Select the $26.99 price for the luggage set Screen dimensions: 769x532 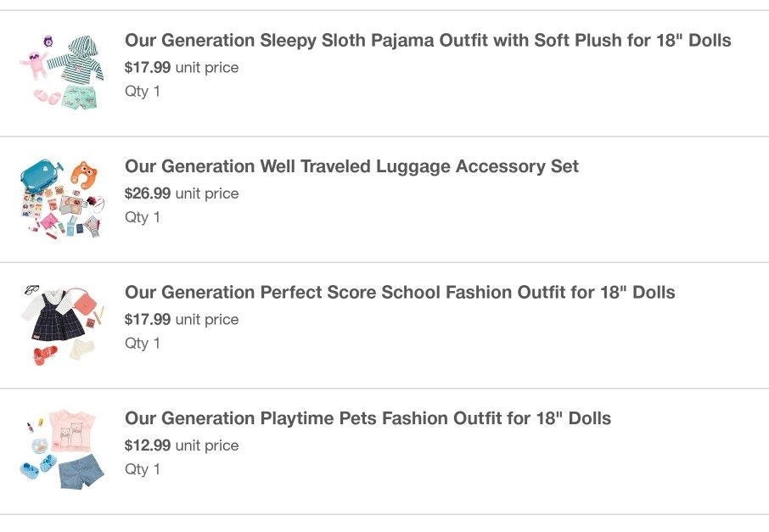pyautogui.click(x=148, y=193)
